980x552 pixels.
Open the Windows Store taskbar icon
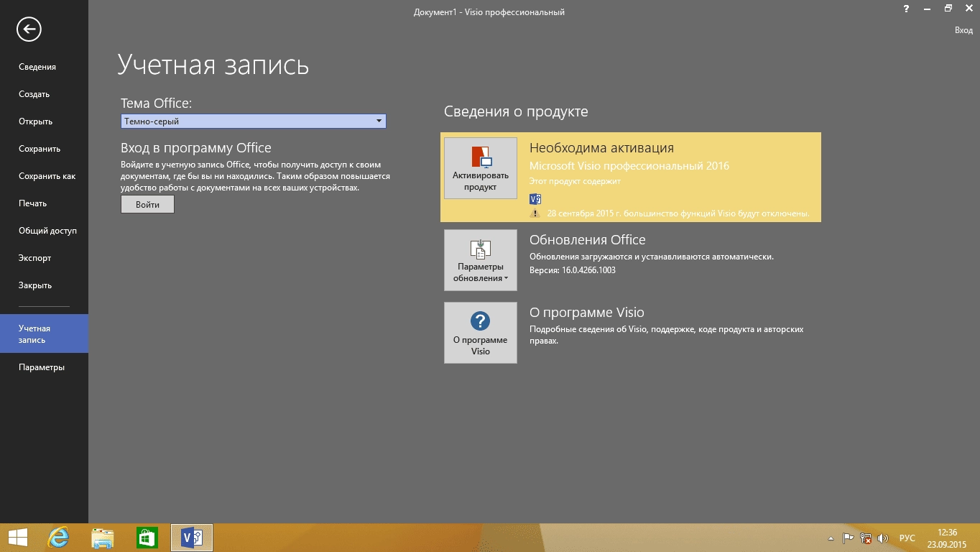(x=147, y=538)
